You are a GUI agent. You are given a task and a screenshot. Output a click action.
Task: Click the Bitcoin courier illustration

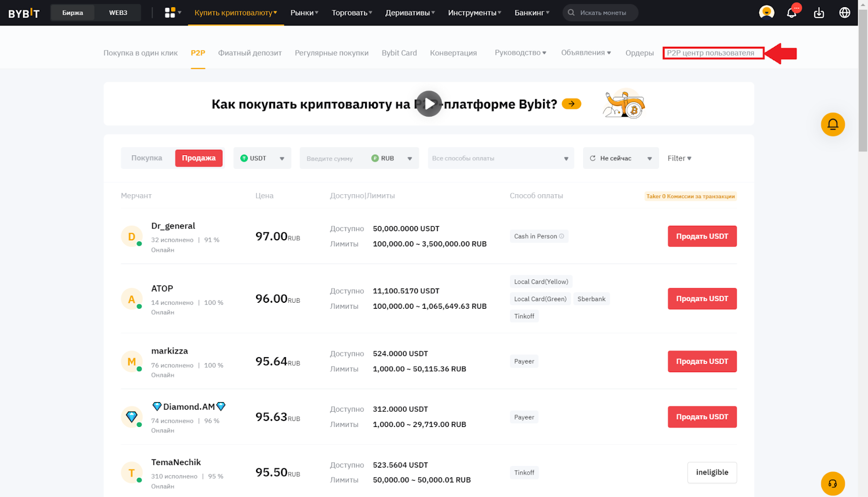click(624, 104)
